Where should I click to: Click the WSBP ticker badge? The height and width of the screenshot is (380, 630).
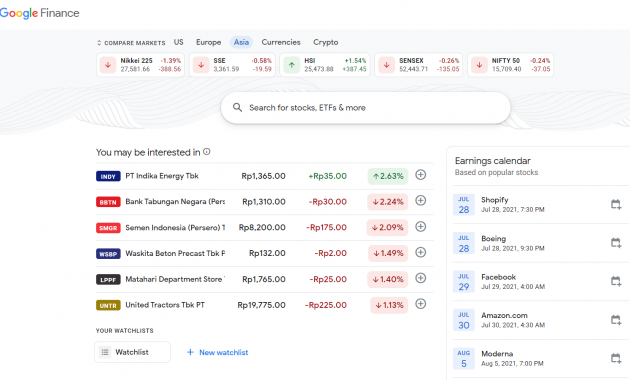point(108,254)
